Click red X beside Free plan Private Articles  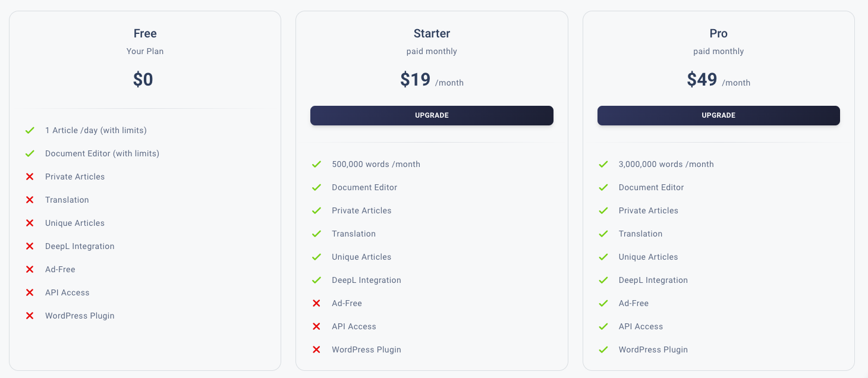[30, 177]
